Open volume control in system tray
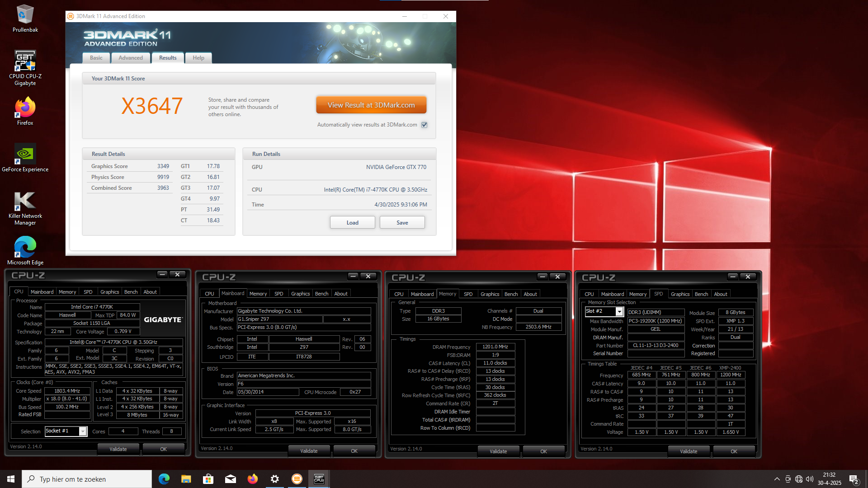This screenshot has height=488, width=868. click(809, 479)
